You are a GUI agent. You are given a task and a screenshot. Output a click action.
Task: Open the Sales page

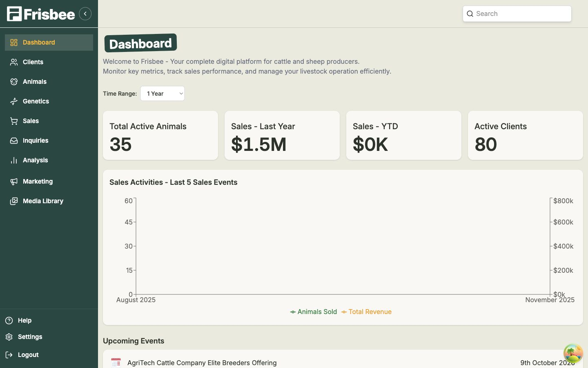(x=49, y=121)
